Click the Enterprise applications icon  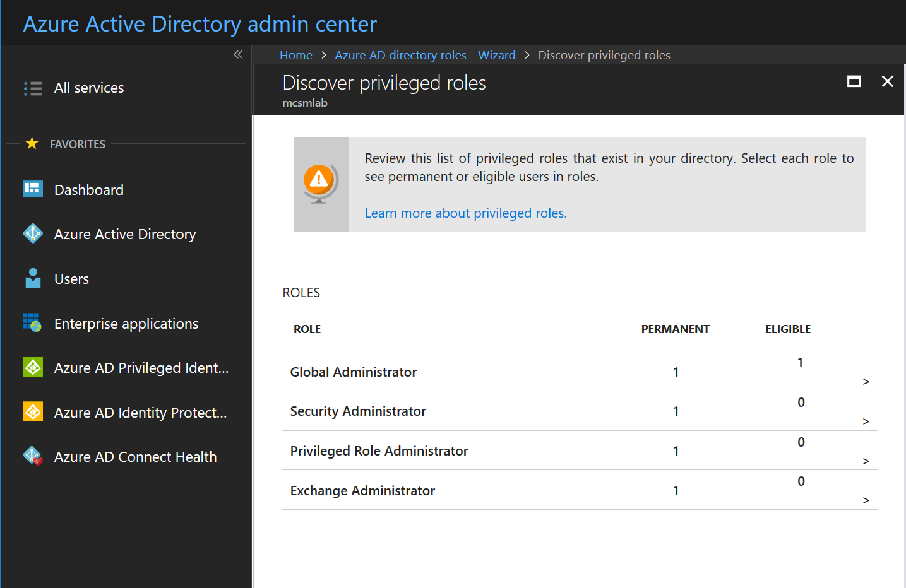[x=32, y=323]
